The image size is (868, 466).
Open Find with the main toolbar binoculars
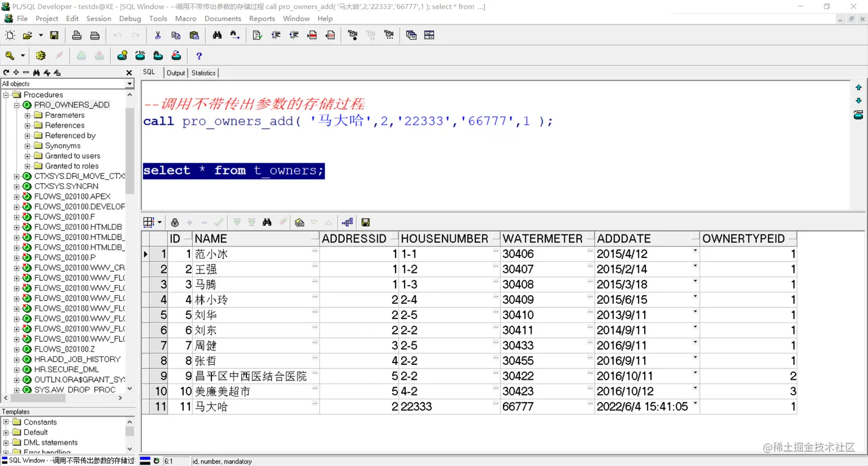click(x=217, y=36)
